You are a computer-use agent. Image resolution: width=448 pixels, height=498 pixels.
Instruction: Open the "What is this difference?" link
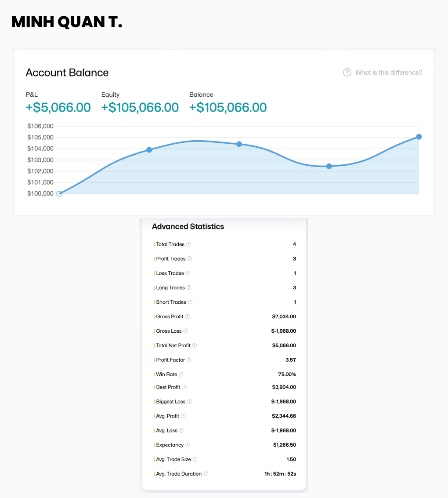[388, 73]
